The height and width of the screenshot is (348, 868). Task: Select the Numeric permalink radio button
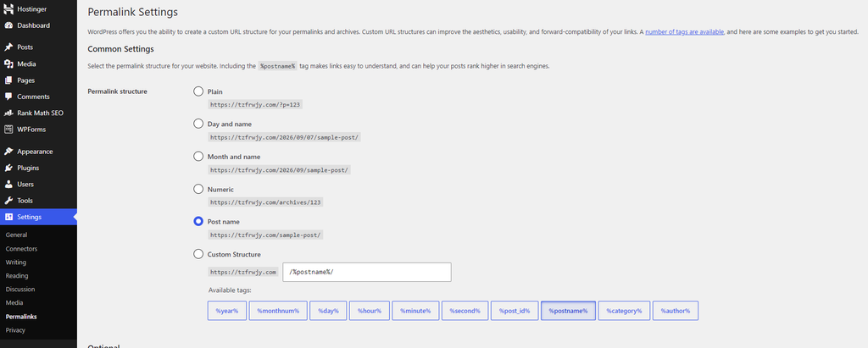click(198, 189)
